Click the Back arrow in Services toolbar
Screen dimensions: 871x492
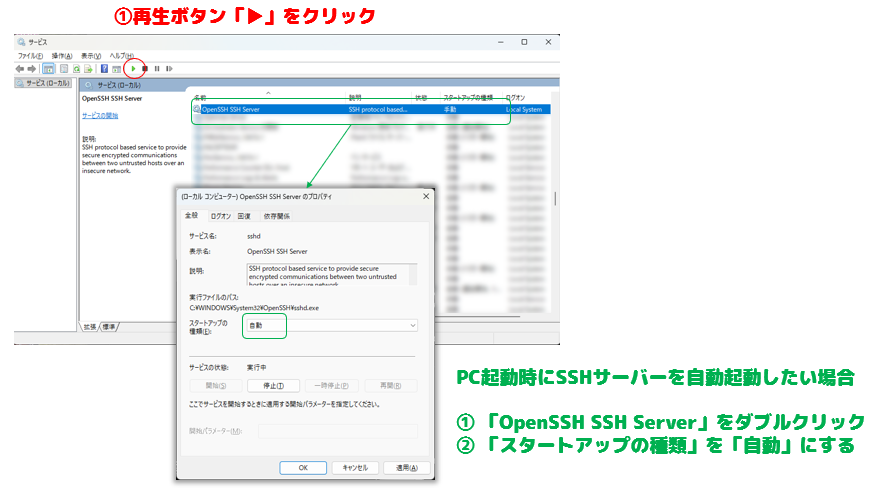point(20,69)
